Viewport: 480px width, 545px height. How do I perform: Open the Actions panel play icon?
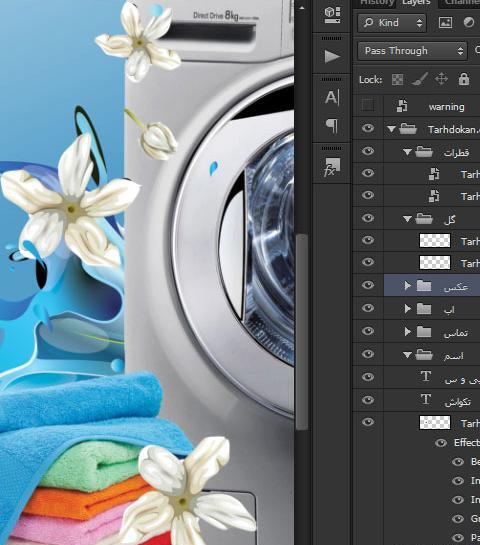click(332, 56)
